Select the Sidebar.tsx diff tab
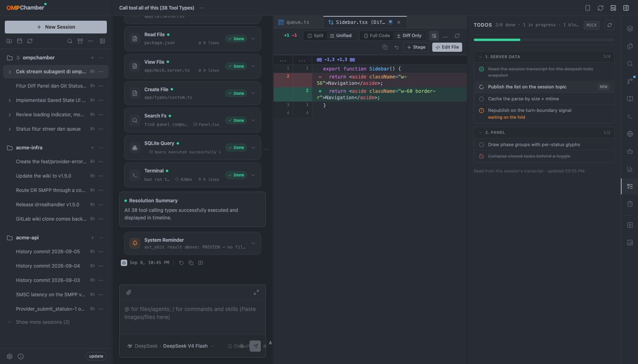Viewport: 638px width, 364px height. [x=365, y=22]
